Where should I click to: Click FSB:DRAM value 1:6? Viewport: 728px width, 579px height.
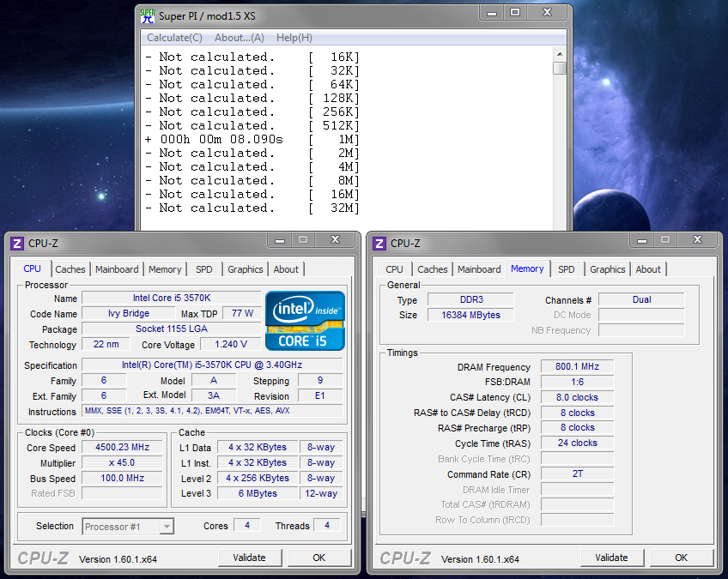pos(577,382)
